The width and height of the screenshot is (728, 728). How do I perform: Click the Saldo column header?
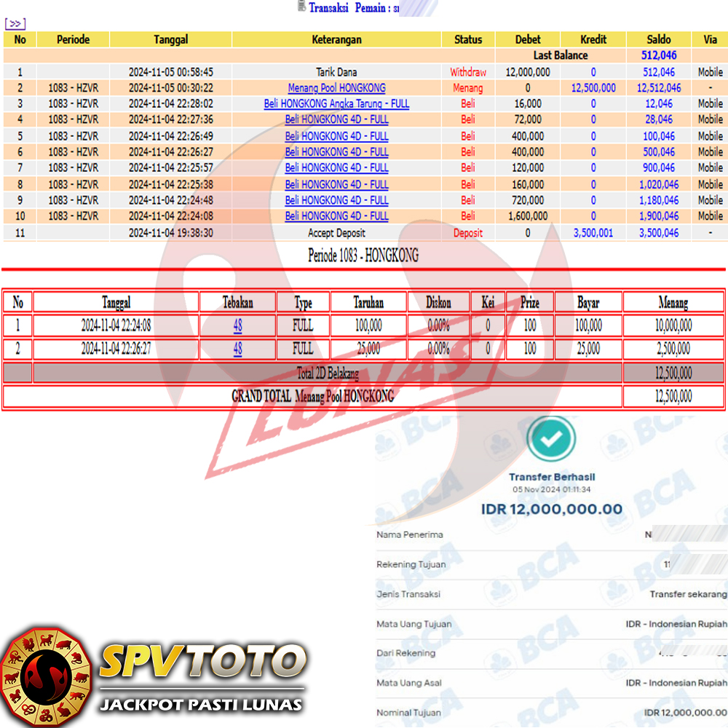pos(659,39)
